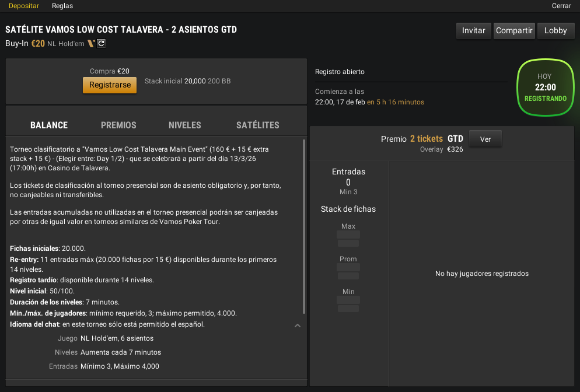
Task: Switch to the Niveles tab
Action: coord(184,125)
